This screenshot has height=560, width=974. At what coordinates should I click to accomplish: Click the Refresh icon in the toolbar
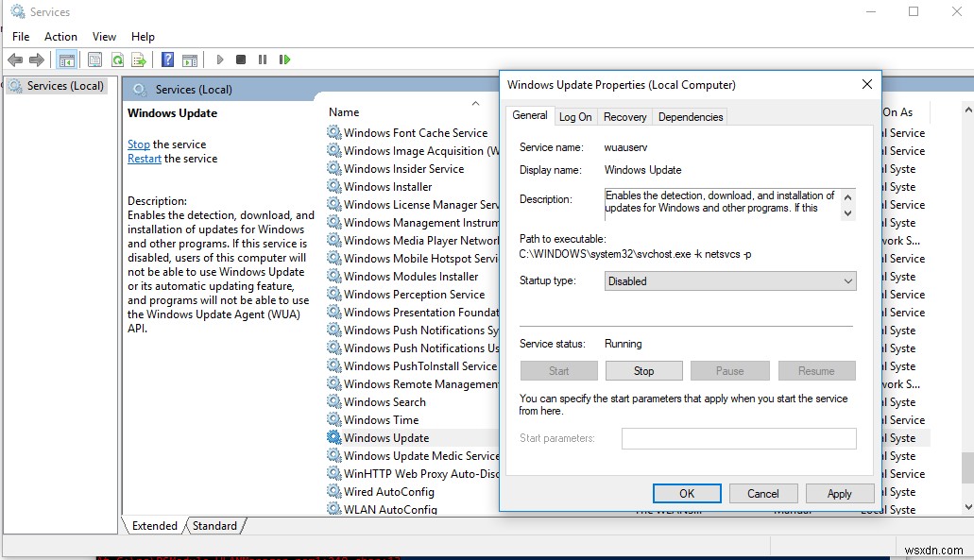pos(117,59)
